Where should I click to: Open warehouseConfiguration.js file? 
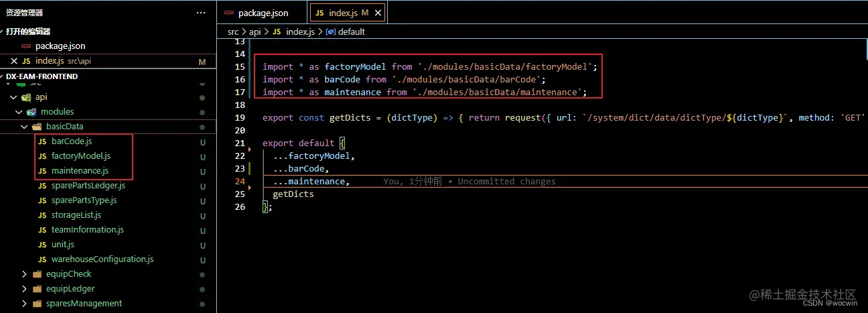tap(102, 259)
